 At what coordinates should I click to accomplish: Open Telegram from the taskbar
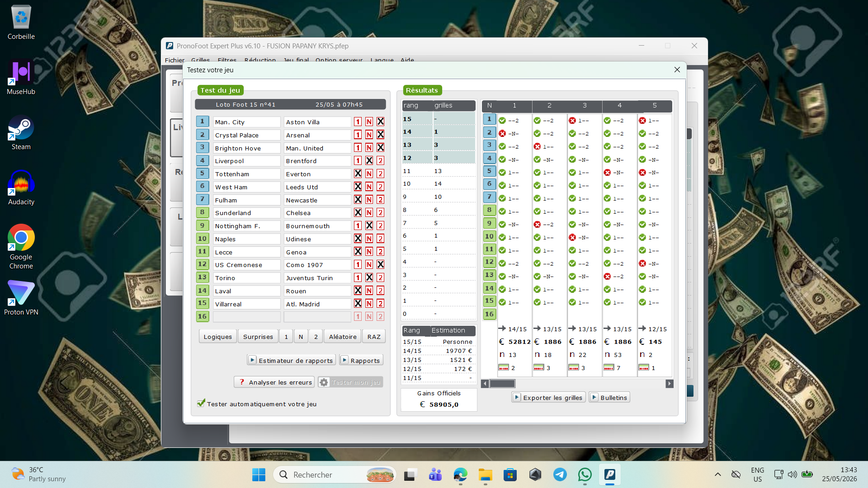[560, 475]
